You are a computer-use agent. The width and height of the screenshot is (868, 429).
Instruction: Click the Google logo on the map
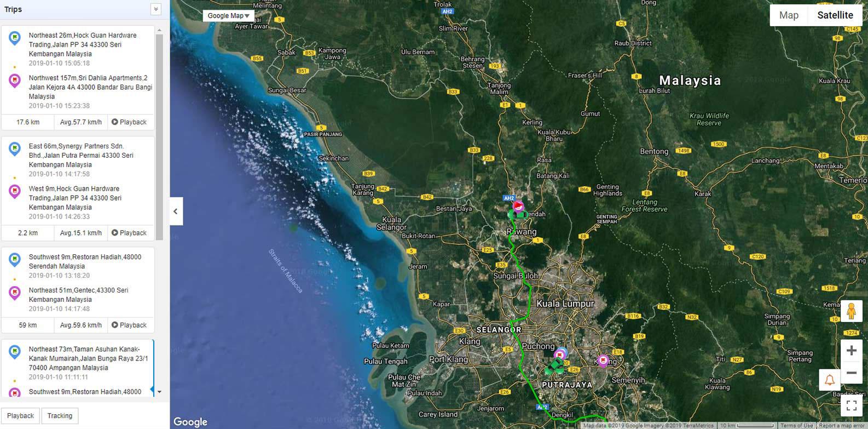tap(190, 422)
